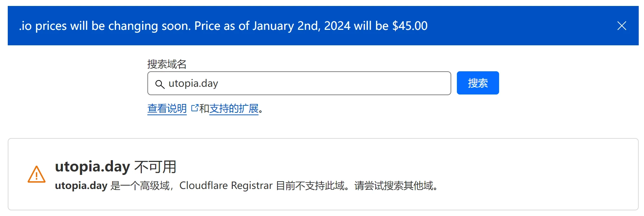
Task: Click the 请尝试搜索其他域 sentence
Action: (x=394, y=185)
